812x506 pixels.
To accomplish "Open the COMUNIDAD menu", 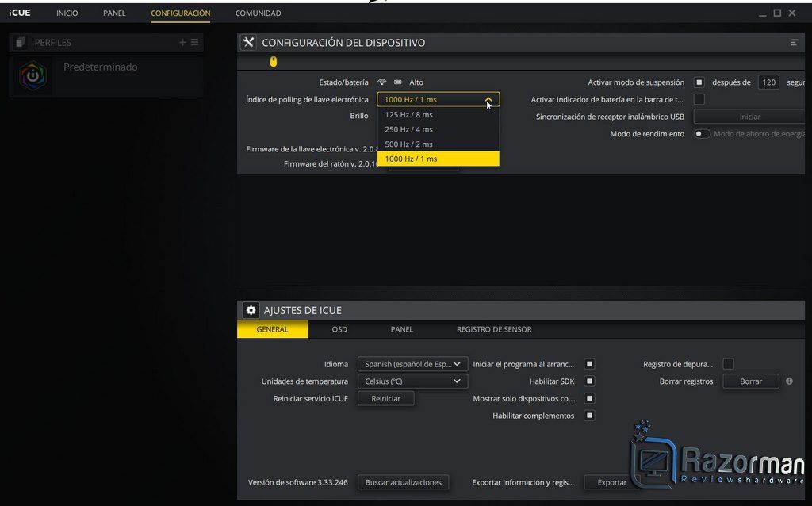I will point(258,13).
